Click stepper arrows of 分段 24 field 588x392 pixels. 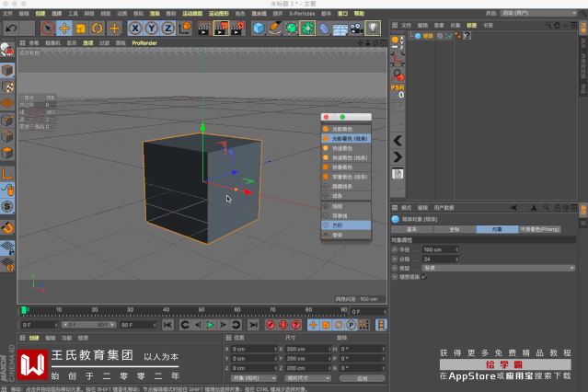tap(456, 259)
